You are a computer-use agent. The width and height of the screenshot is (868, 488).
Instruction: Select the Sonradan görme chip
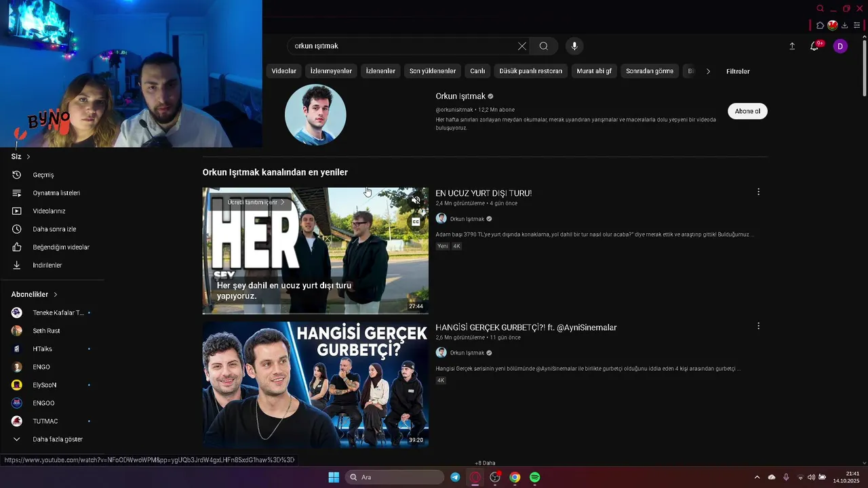[650, 71]
